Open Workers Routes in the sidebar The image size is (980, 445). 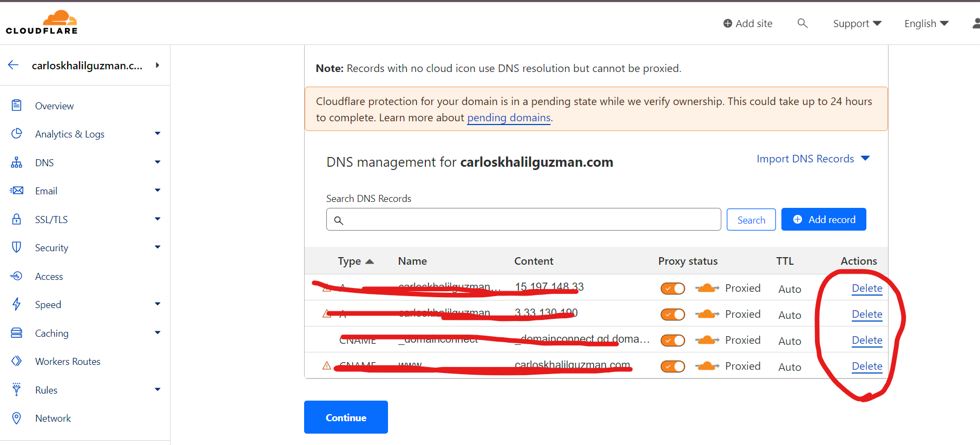pyautogui.click(x=68, y=362)
